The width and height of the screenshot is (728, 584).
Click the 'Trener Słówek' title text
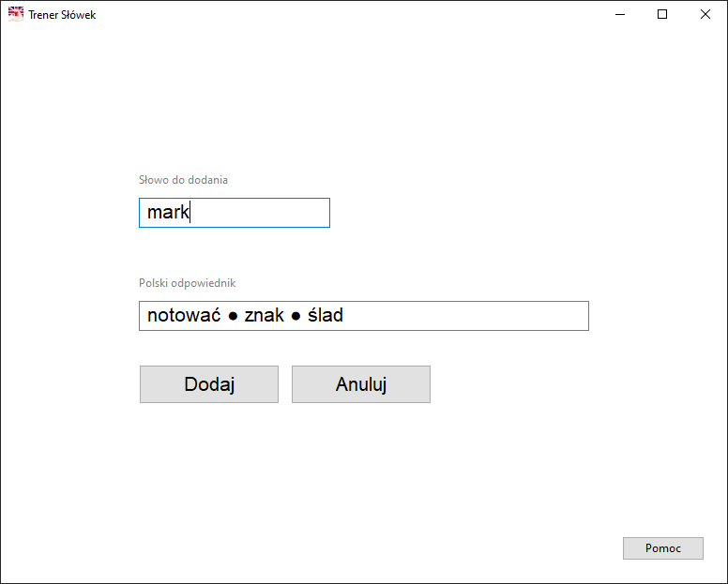[62, 15]
